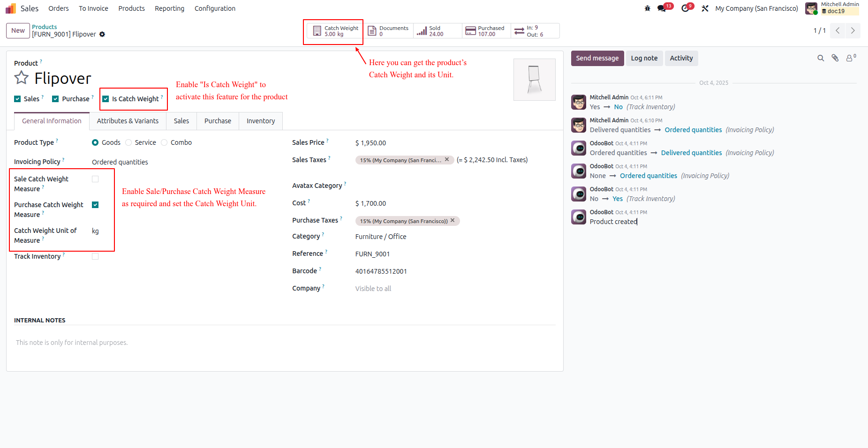Click the favorite star next to Flipover
Image resolution: width=868 pixels, height=448 pixels.
click(x=22, y=78)
